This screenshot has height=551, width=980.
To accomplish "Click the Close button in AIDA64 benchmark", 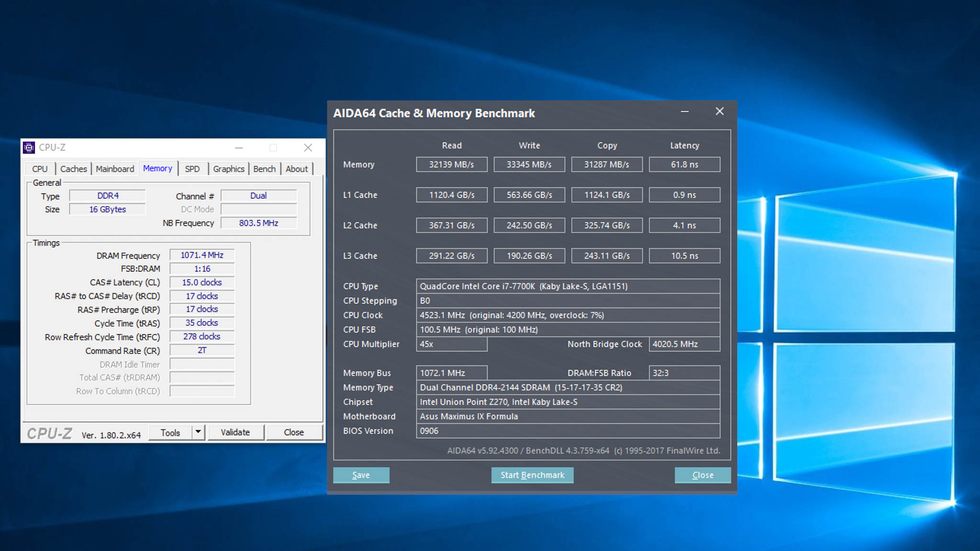I will [703, 475].
